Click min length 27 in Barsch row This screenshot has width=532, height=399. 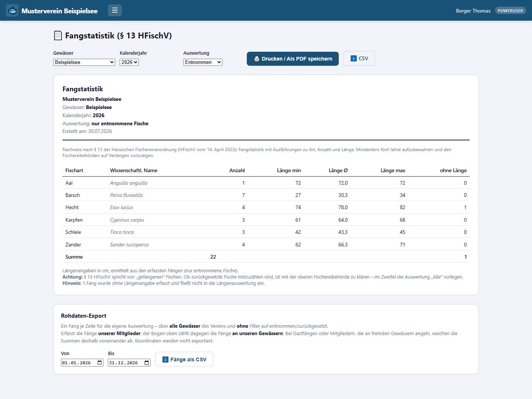(298, 195)
